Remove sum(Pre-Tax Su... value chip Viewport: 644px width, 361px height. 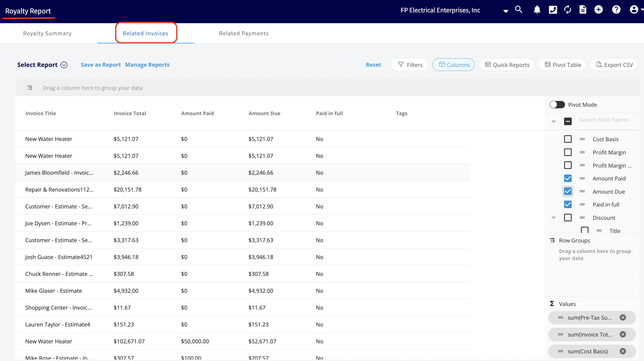tap(623, 318)
